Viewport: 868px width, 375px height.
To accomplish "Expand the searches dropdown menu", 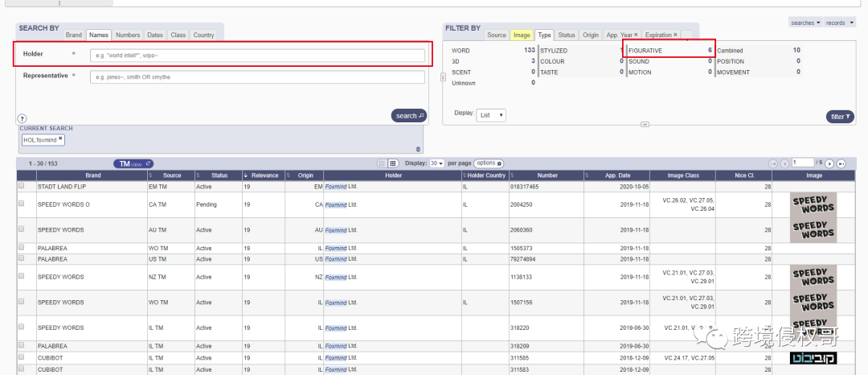I will (x=806, y=23).
